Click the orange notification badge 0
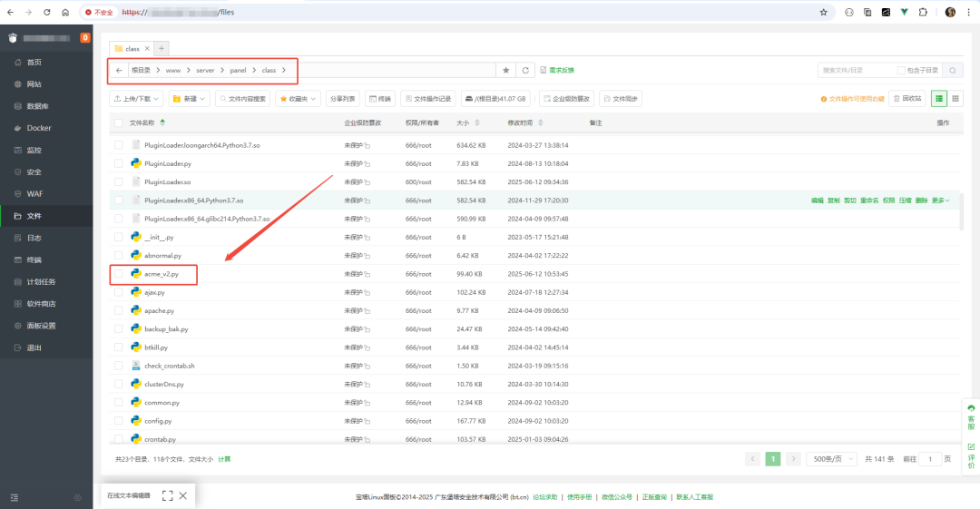The height and width of the screenshot is (509, 980). [85, 37]
